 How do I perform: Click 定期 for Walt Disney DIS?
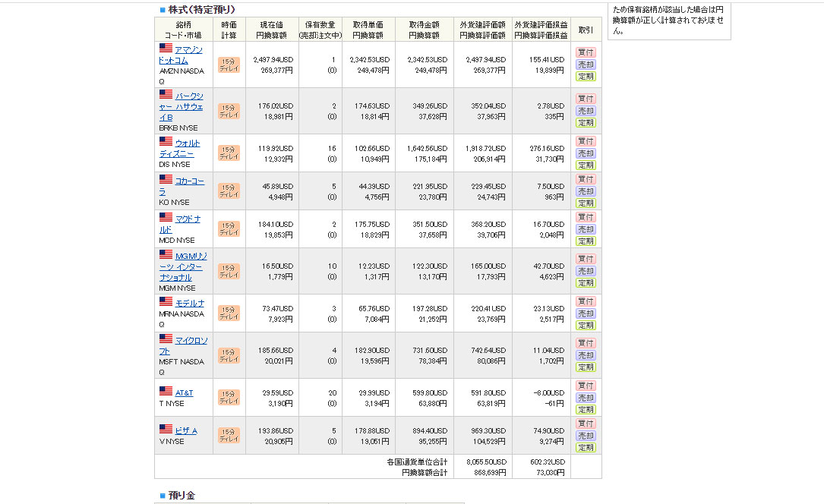click(x=586, y=165)
